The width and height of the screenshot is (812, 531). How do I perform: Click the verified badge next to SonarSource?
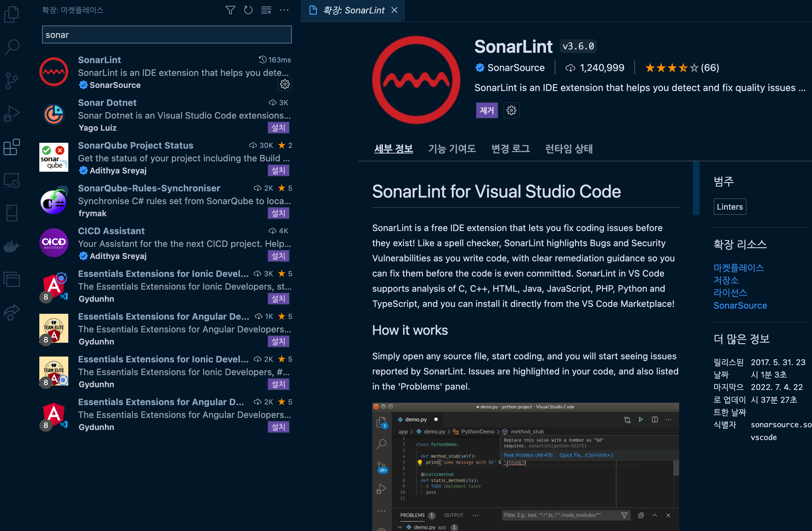(480, 68)
